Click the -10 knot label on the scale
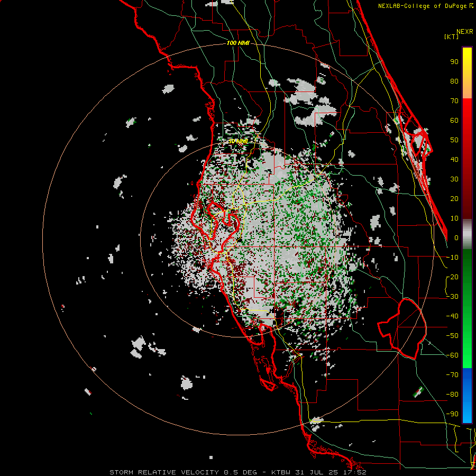Screen dimensions: 476x476 (452, 258)
